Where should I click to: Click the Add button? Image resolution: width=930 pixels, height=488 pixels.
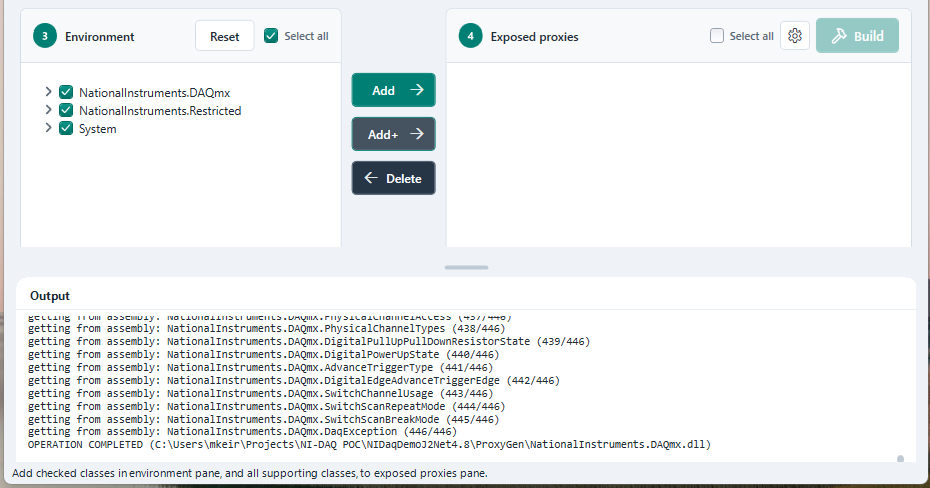(x=393, y=90)
